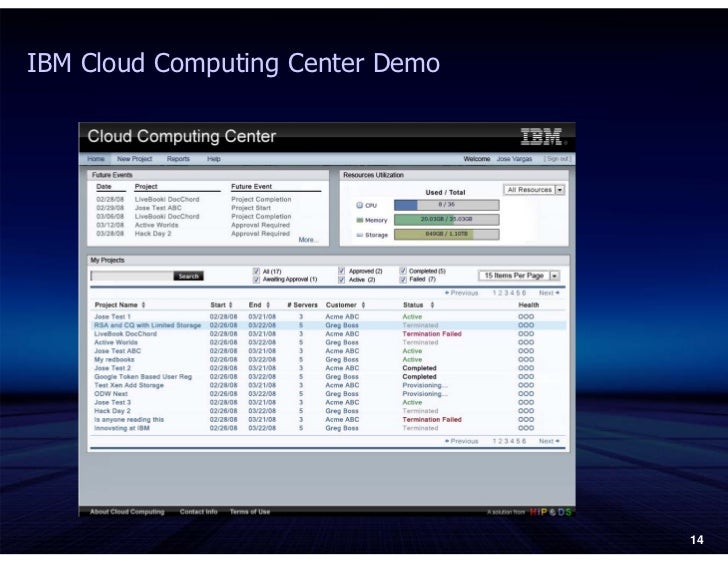728x563 pixels.
Task: Click the # Servers column header
Action: 302,305
